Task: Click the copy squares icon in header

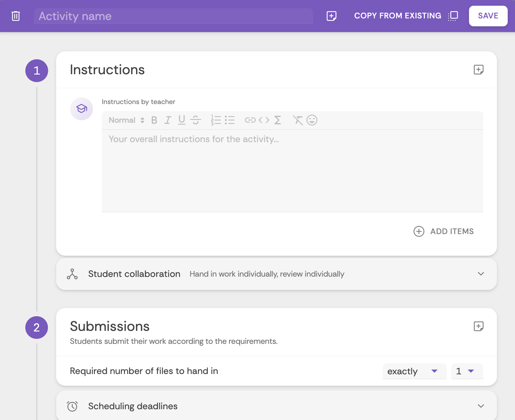Action: pos(453,16)
